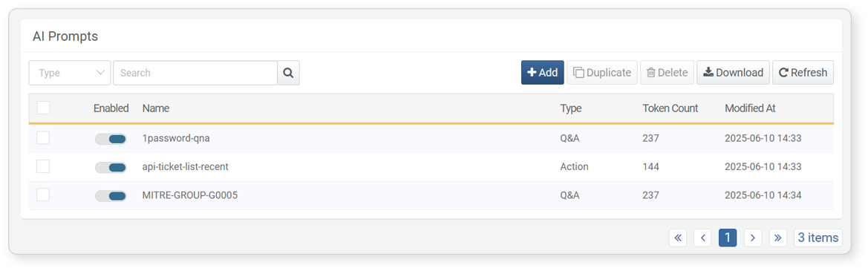The width and height of the screenshot is (868, 271).
Task: Sort by the Modified At column
Action: [750, 108]
